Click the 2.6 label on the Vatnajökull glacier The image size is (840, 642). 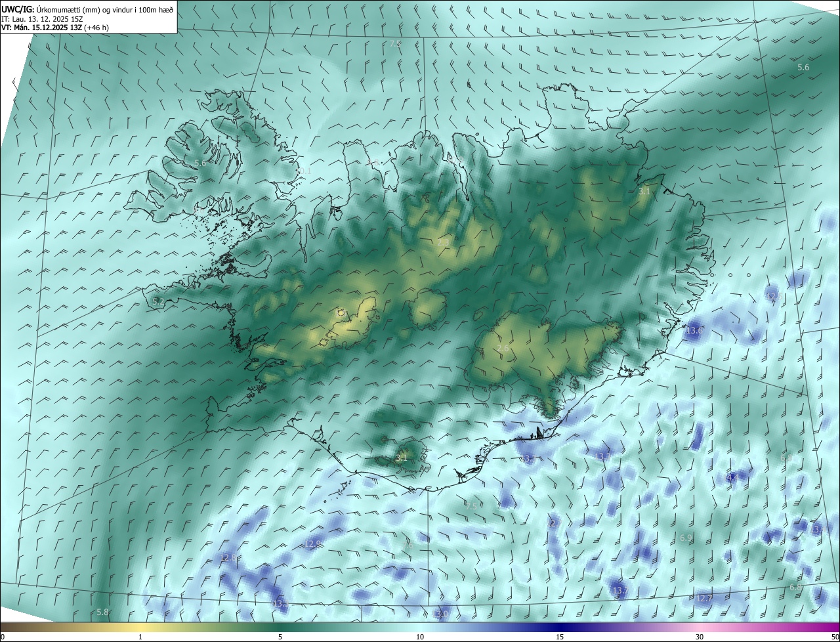click(x=503, y=349)
